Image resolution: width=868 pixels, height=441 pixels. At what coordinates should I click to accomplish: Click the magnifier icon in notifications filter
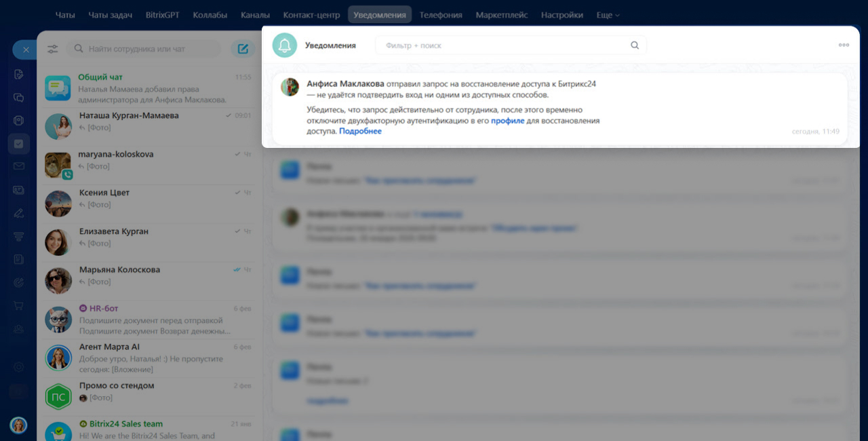(635, 45)
